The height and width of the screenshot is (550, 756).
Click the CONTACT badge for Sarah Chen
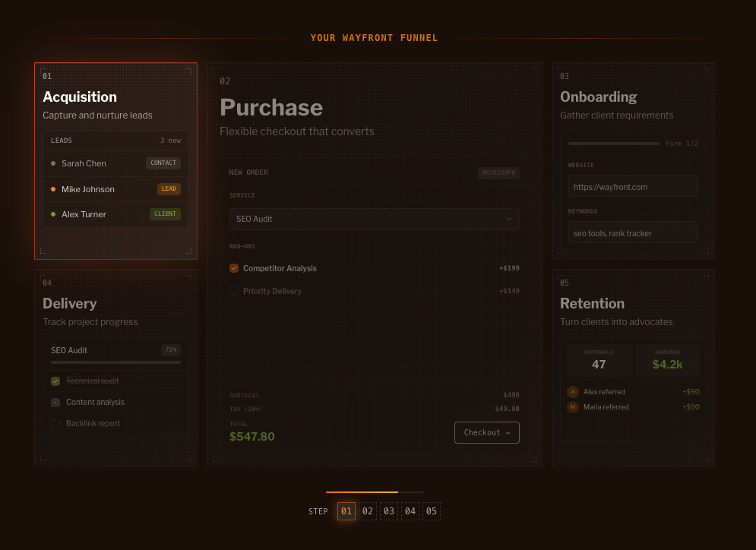163,163
